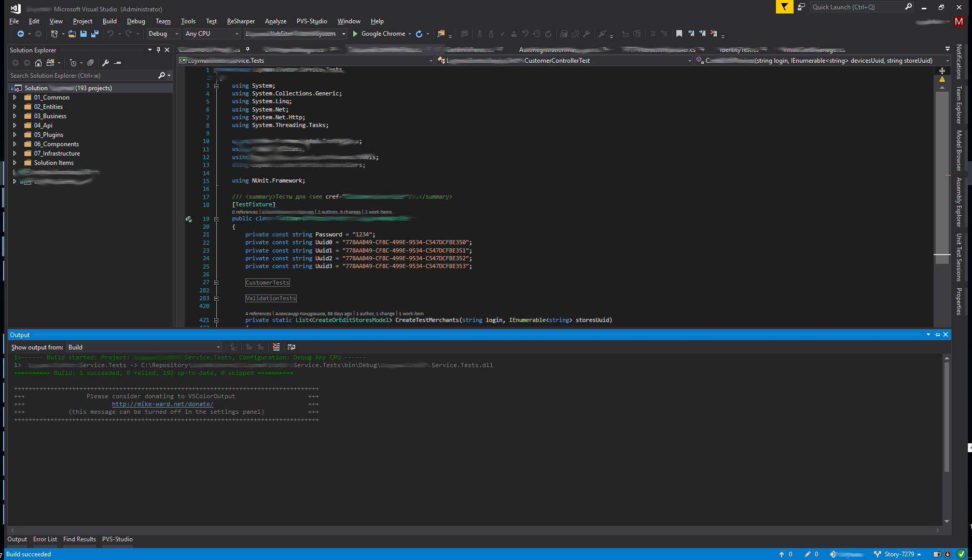Open the Any CPU platform dropdown

tap(212, 34)
